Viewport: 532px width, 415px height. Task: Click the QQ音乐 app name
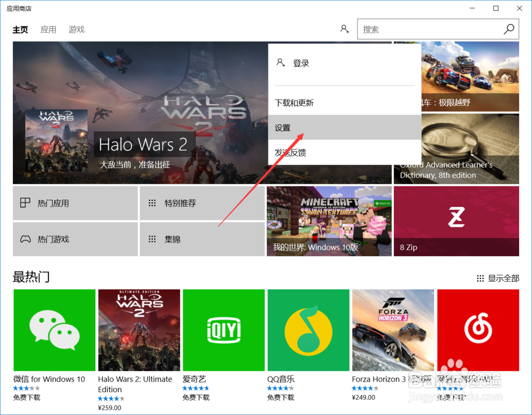pos(280,379)
